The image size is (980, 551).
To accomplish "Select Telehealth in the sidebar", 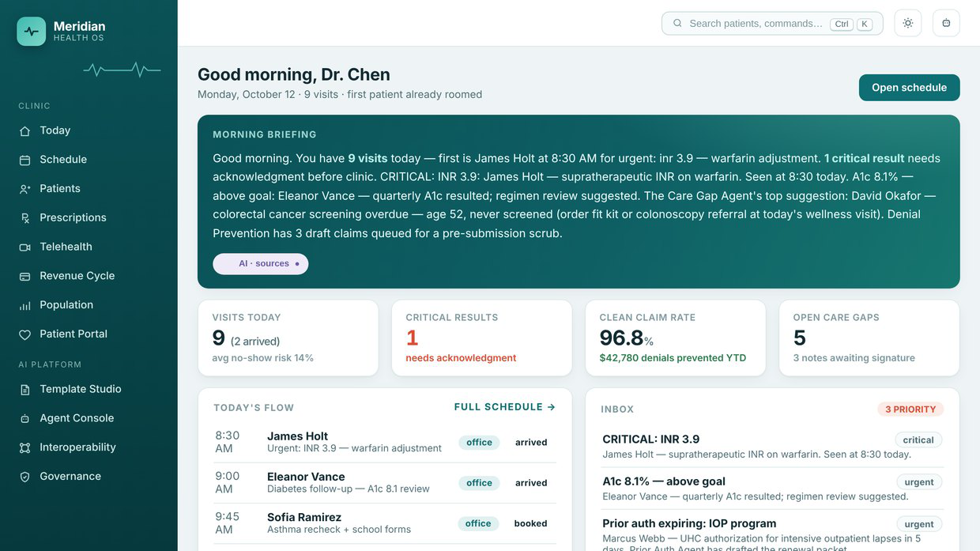I will pyautogui.click(x=89, y=247).
